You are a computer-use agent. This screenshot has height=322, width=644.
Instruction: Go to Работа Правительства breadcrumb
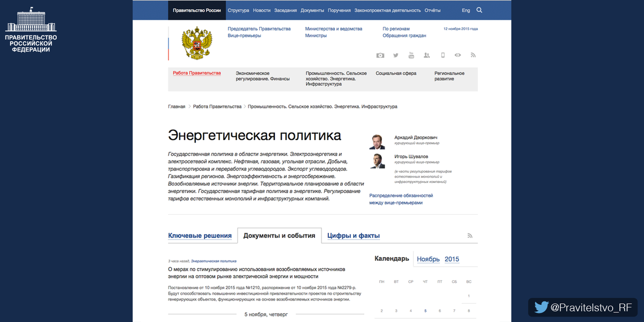[217, 107]
